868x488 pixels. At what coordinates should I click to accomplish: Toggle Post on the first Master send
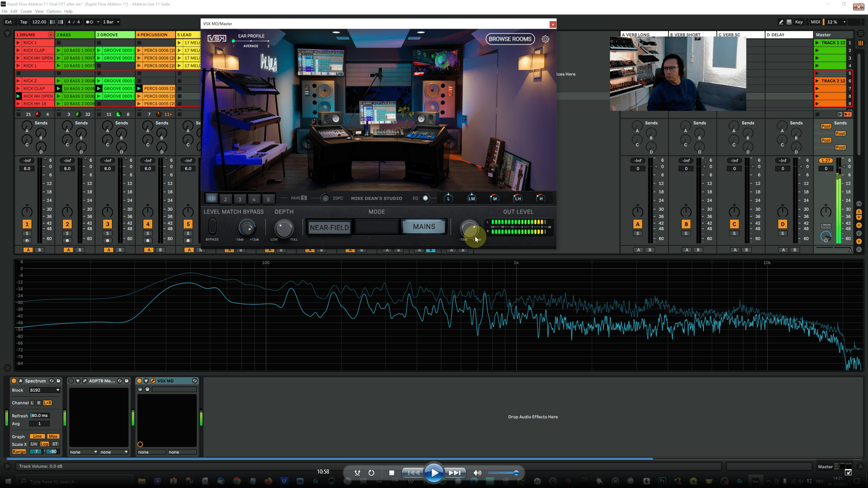point(826,127)
